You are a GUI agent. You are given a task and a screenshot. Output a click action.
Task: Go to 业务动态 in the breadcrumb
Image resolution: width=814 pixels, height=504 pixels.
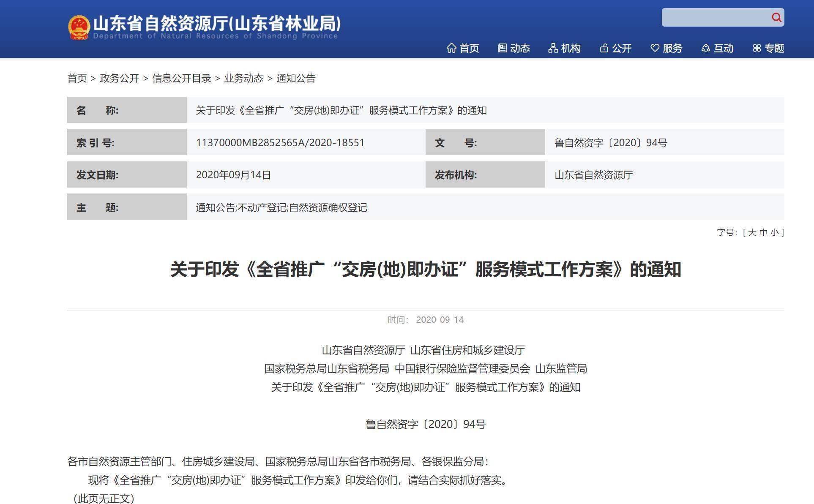(243, 78)
